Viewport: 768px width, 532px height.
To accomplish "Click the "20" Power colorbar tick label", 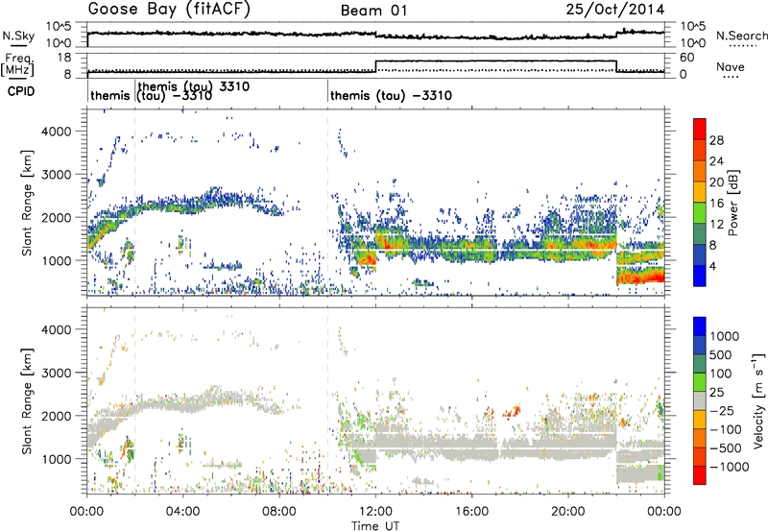I will pos(716,182).
